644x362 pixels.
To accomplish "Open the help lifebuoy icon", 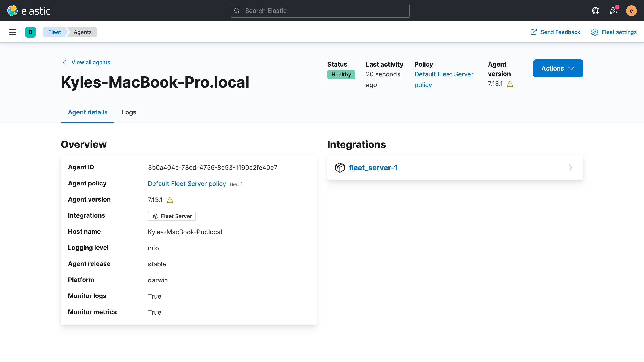I will coord(595,11).
